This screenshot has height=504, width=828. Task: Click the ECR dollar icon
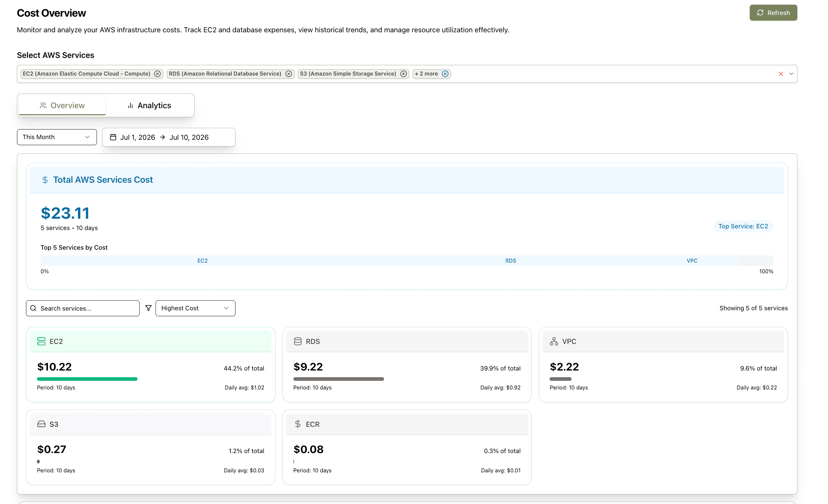298,424
